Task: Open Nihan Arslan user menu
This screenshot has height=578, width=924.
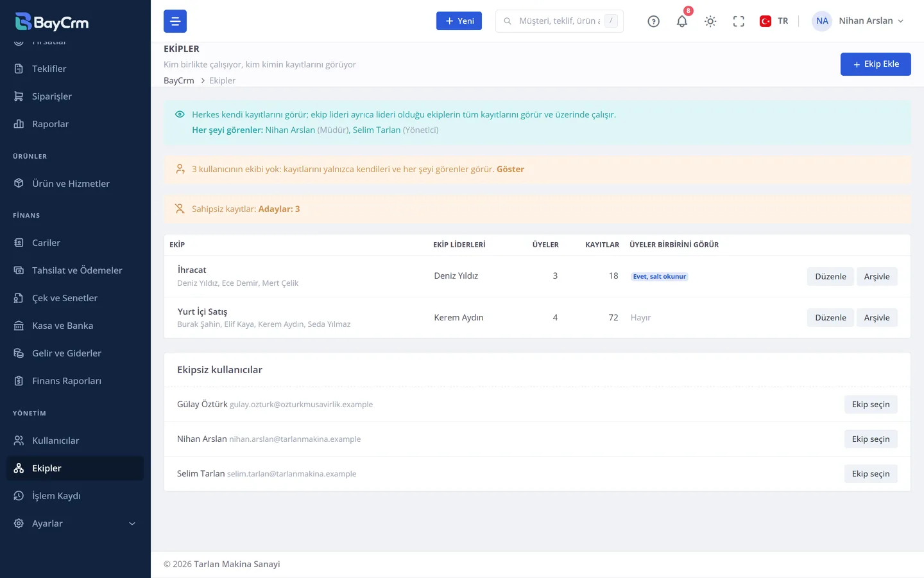Action: click(x=858, y=21)
